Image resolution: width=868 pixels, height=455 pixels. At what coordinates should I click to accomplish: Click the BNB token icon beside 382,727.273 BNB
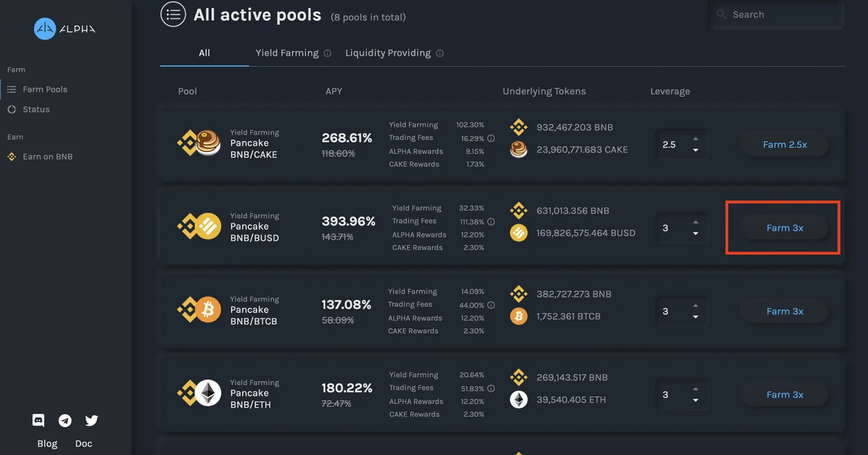point(519,294)
